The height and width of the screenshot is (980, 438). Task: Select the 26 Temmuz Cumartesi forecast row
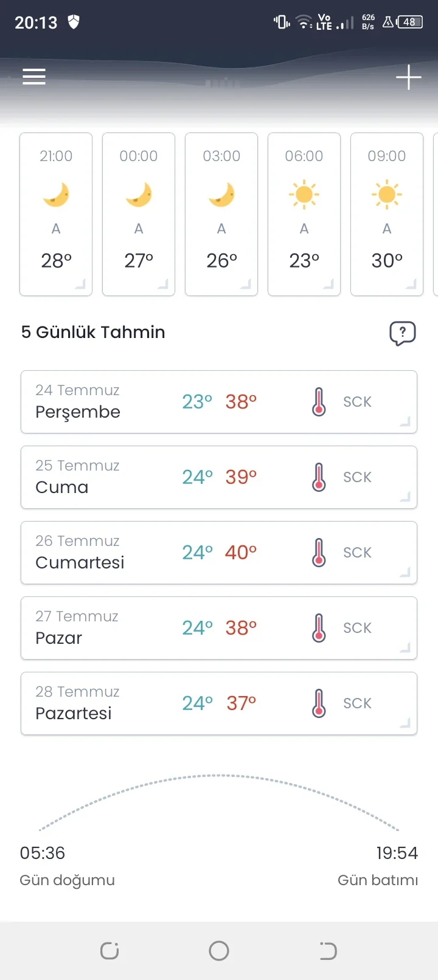pyautogui.click(x=219, y=553)
